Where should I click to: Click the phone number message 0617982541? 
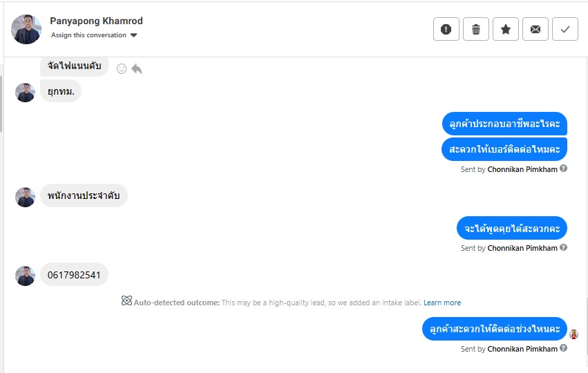74,275
